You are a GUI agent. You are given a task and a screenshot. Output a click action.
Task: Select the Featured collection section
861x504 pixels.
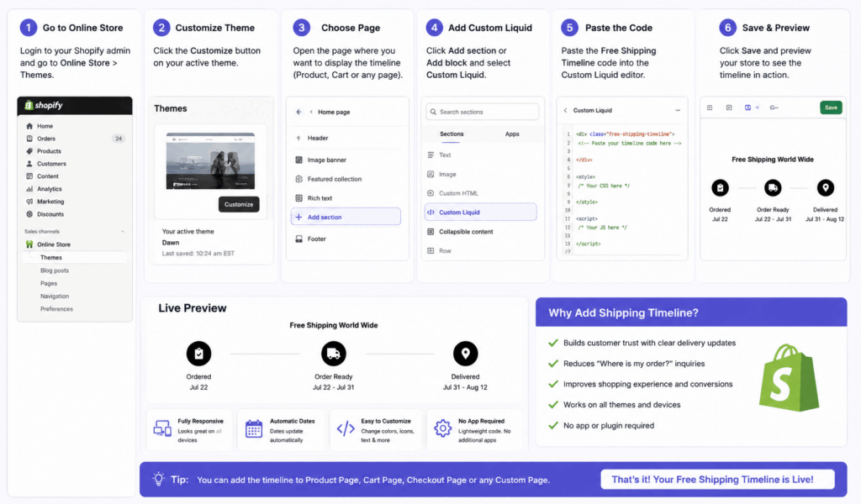coord(329,179)
